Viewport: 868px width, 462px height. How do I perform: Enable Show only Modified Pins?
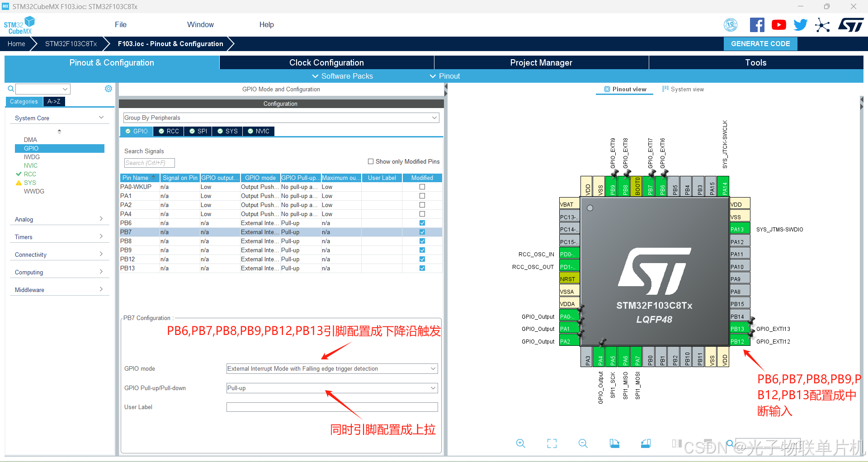[x=371, y=161]
